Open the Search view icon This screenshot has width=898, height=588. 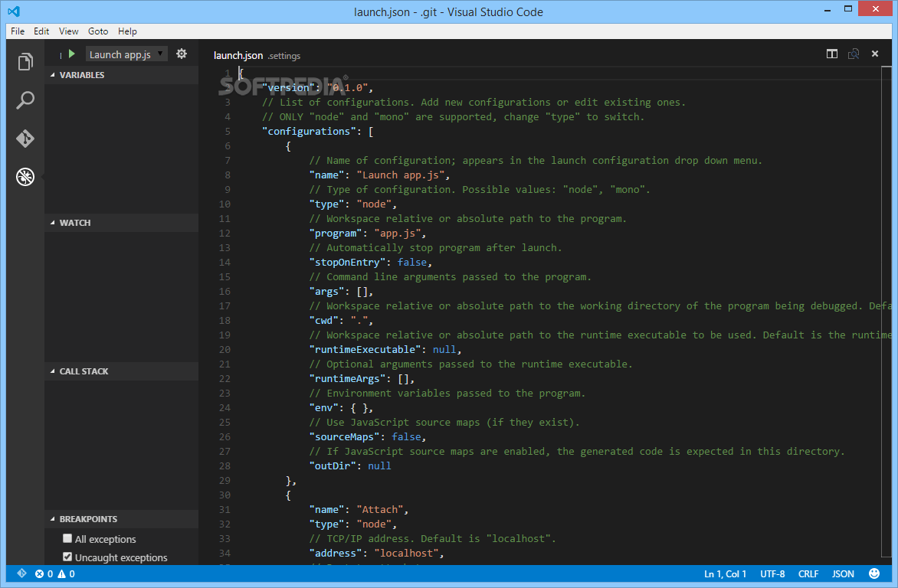(x=25, y=100)
